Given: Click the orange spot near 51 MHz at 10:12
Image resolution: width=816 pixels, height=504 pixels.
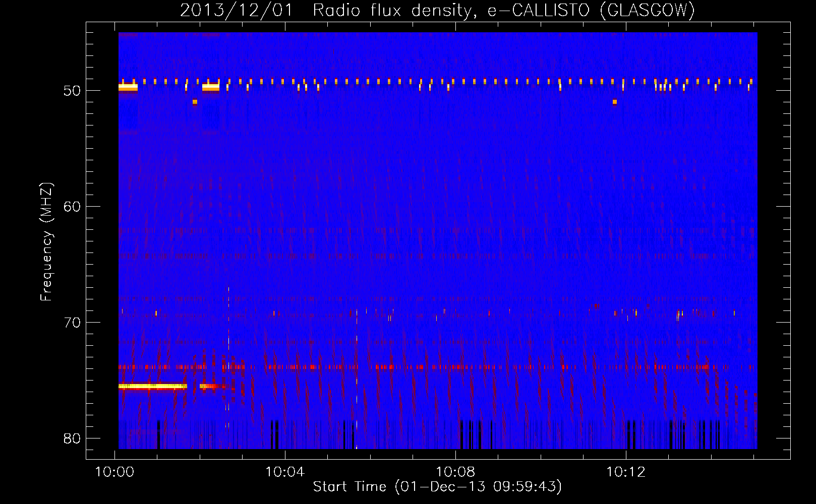Looking at the screenshot, I should pyautogui.click(x=615, y=102).
